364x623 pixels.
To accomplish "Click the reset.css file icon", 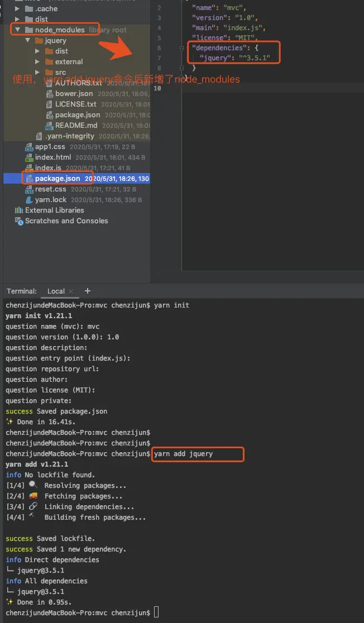I will point(29,189).
